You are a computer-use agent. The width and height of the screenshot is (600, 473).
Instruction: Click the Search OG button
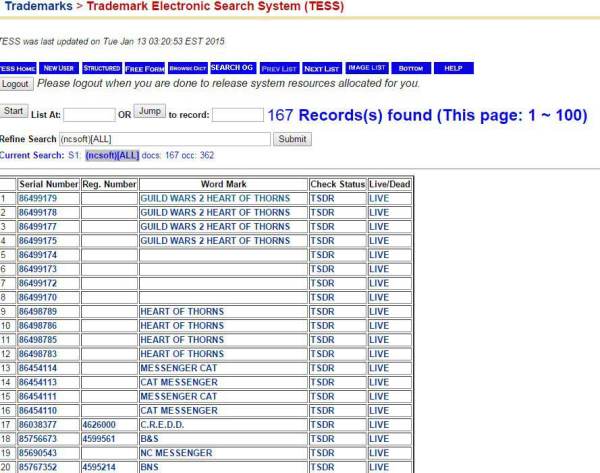(232, 68)
